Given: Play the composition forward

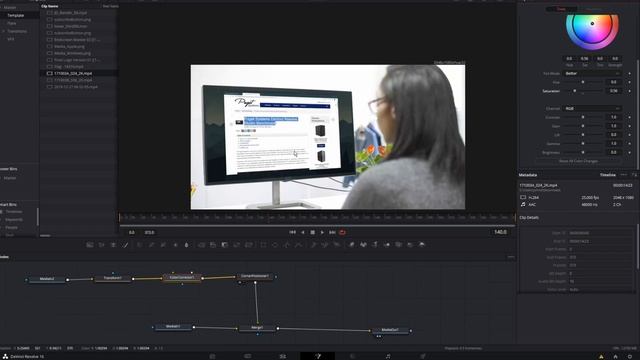Looking at the screenshot, I should coord(322,232).
